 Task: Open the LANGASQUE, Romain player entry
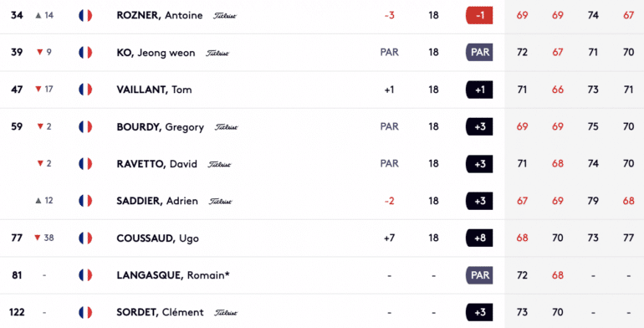[173, 275]
